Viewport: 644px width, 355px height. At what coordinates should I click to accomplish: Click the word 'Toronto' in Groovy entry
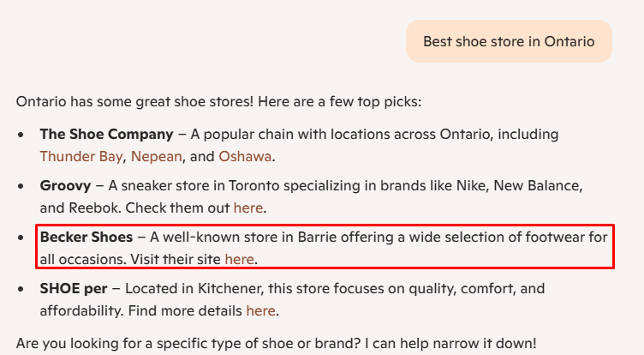[x=248, y=185]
